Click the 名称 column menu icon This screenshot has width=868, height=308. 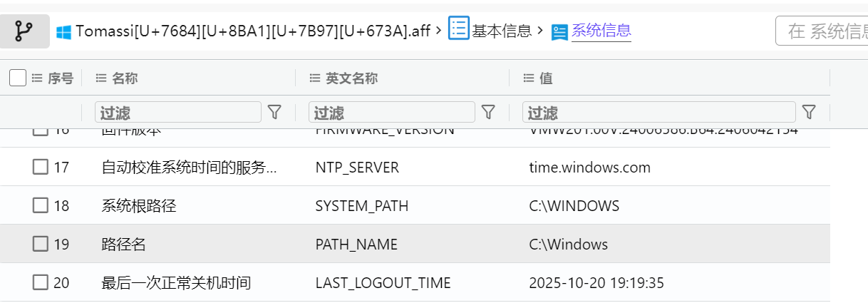click(100, 78)
